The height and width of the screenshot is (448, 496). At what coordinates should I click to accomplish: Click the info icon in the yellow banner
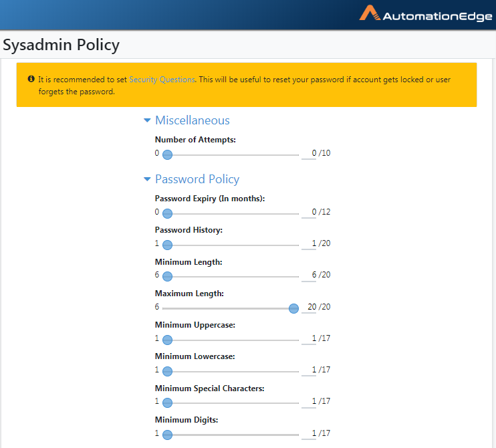[31, 79]
